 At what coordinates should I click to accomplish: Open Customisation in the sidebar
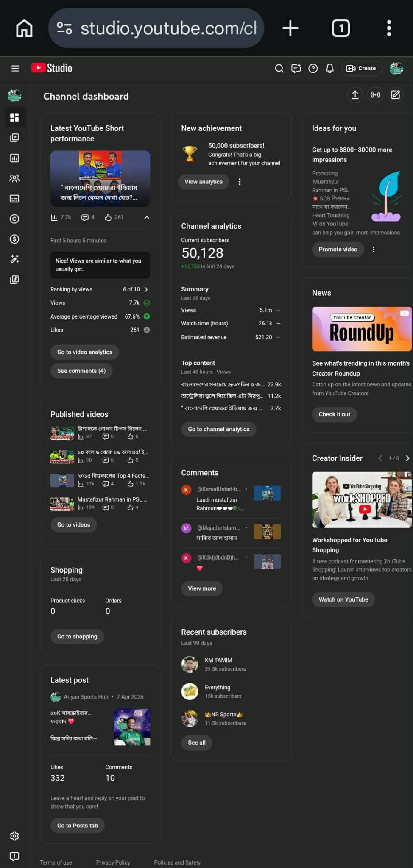point(15,259)
